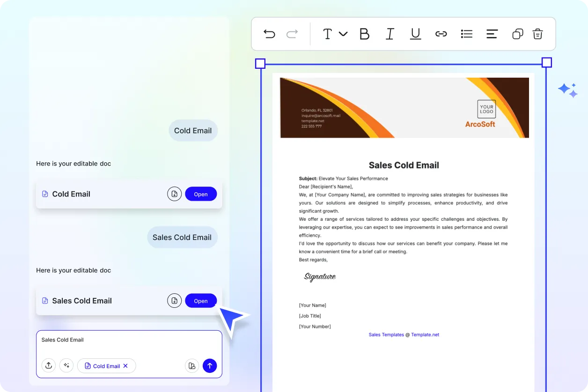Viewport: 588px width, 392px height.
Task: Click the redo arrow in the toolbar
Action: point(292,34)
